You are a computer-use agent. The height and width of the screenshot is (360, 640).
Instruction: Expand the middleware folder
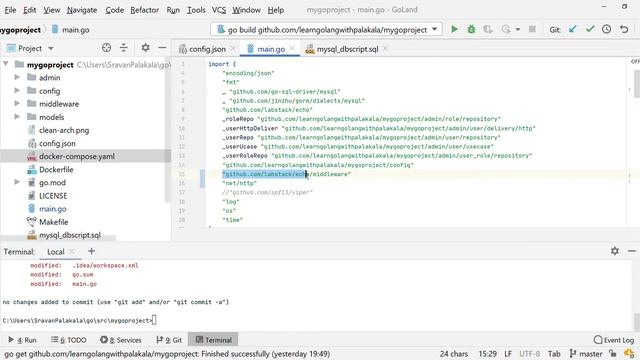coord(17,103)
